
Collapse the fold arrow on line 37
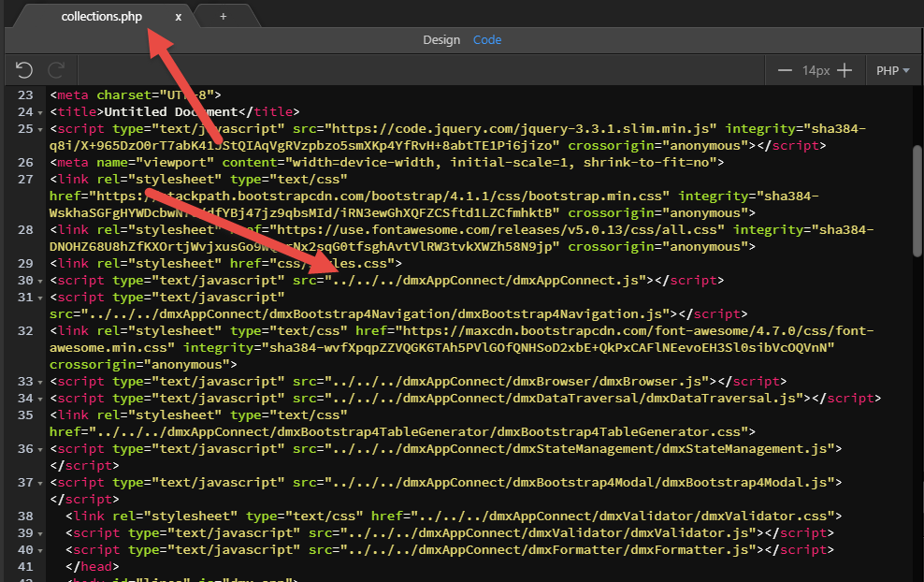point(40,484)
